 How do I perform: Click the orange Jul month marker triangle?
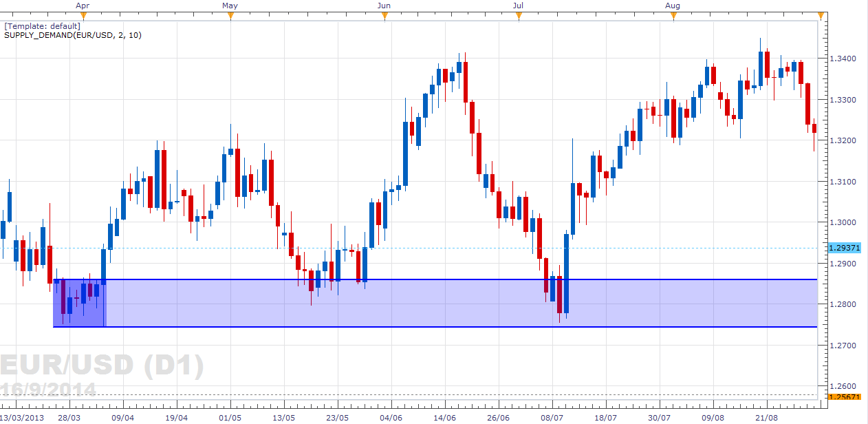click(519, 16)
